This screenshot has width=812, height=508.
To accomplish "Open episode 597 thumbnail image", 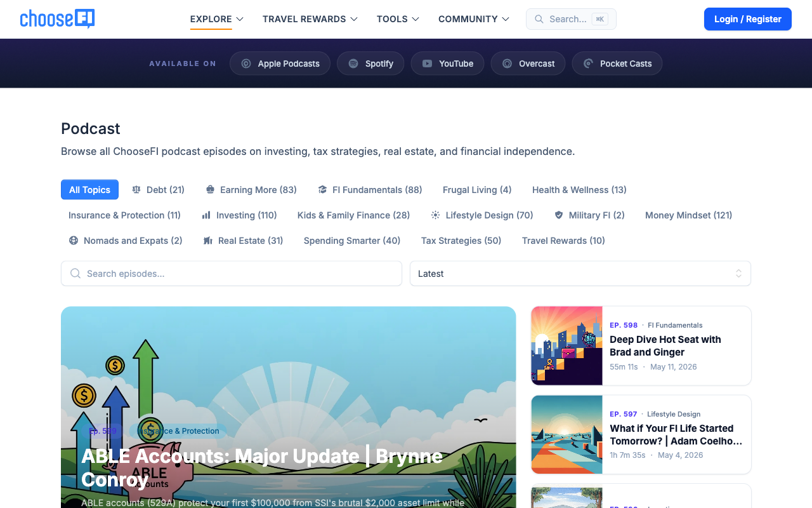I will (x=566, y=435).
